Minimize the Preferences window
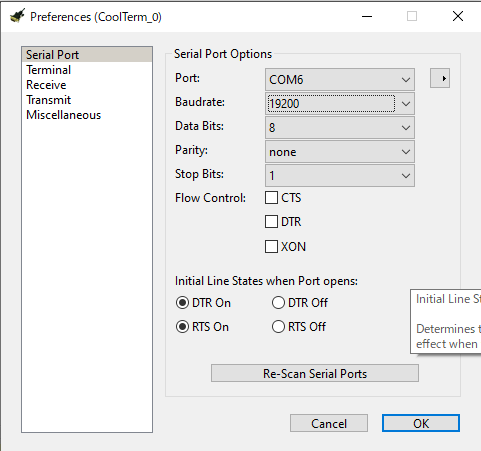This screenshot has height=451, width=481. point(367,16)
